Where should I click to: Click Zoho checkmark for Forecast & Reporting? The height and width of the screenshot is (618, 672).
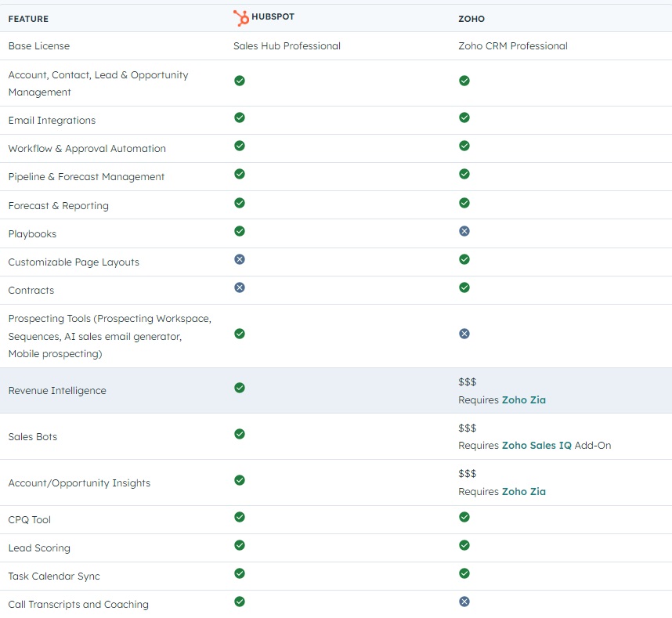[x=464, y=203]
